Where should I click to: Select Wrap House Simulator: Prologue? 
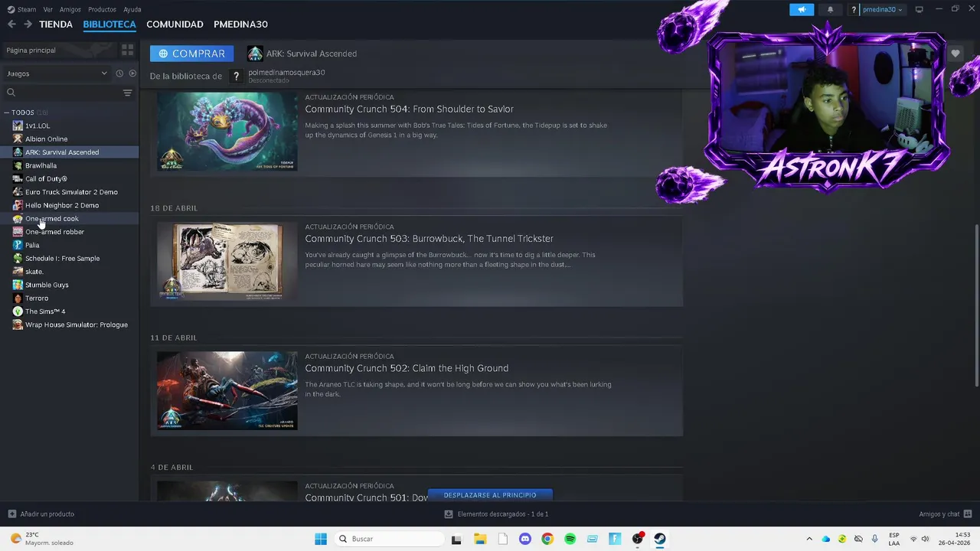click(77, 324)
